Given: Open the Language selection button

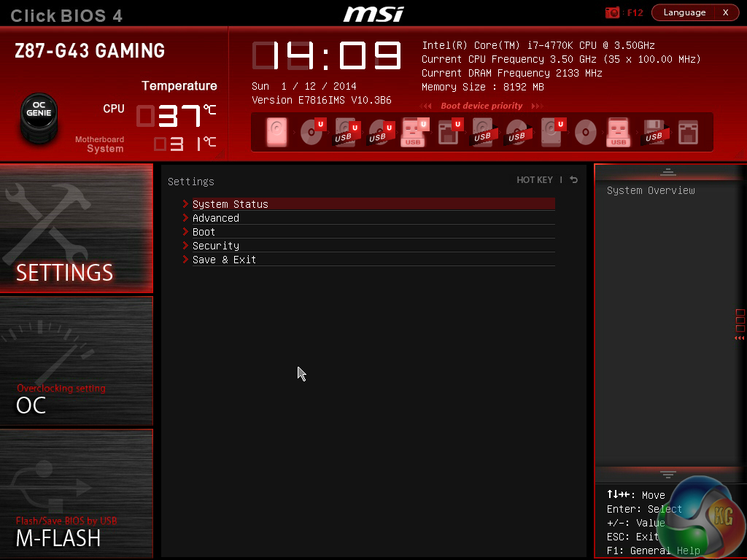Looking at the screenshot, I should [x=684, y=12].
